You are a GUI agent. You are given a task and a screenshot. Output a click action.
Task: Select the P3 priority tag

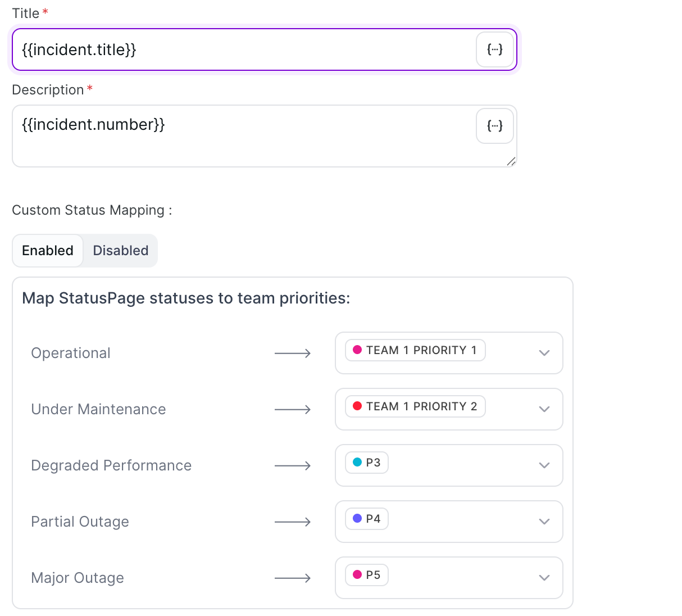click(x=367, y=463)
